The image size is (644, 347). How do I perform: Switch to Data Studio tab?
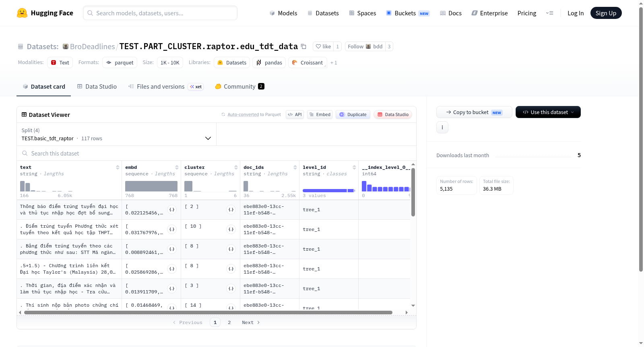click(x=97, y=86)
